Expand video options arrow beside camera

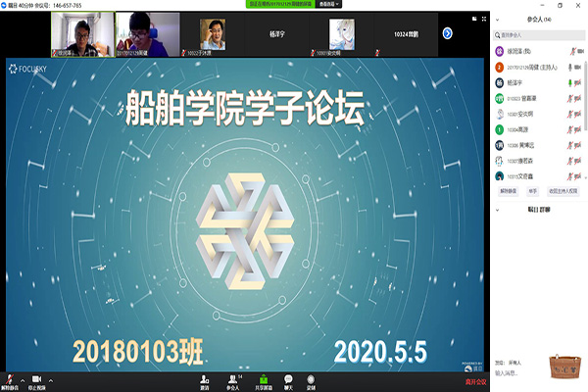[x=51, y=378]
